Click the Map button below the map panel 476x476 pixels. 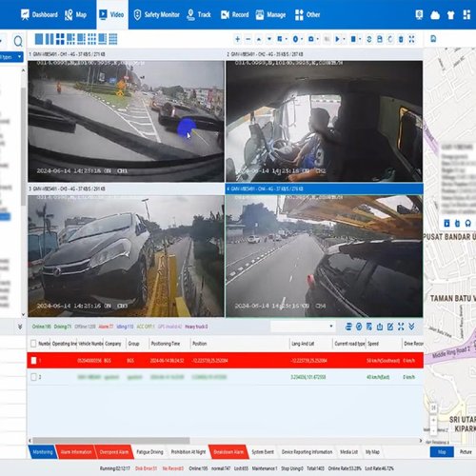(x=442, y=452)
